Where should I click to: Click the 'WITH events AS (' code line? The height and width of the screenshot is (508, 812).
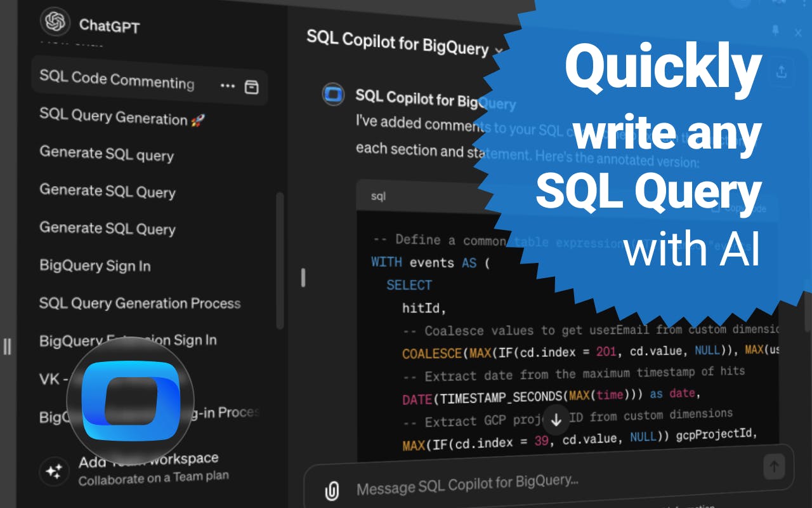tap(430, 262)
